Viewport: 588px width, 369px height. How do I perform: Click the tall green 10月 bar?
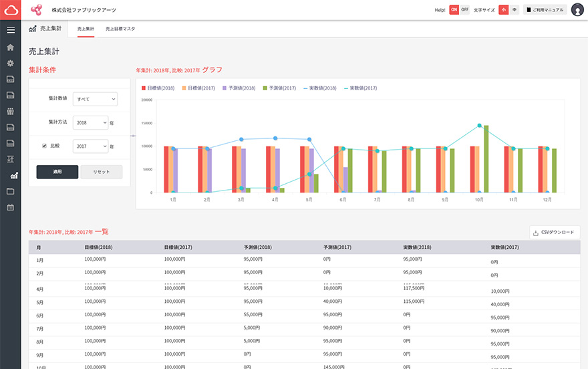point(486,159)
